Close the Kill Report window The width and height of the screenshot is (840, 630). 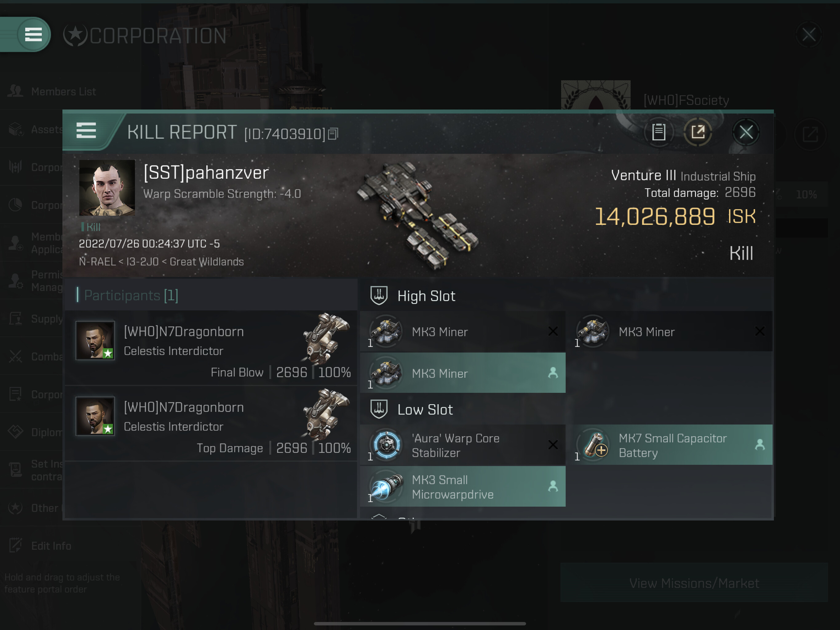pos(746,132)
